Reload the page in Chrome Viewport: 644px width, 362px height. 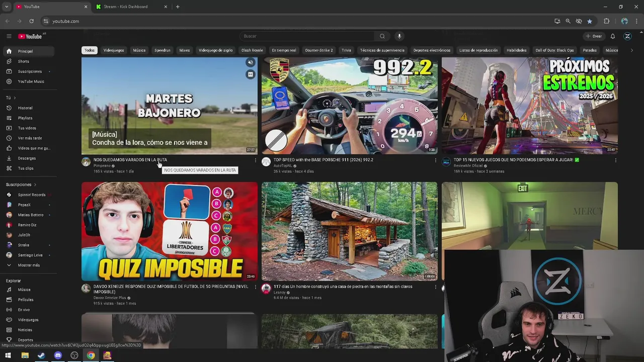(x=31, y=21)
